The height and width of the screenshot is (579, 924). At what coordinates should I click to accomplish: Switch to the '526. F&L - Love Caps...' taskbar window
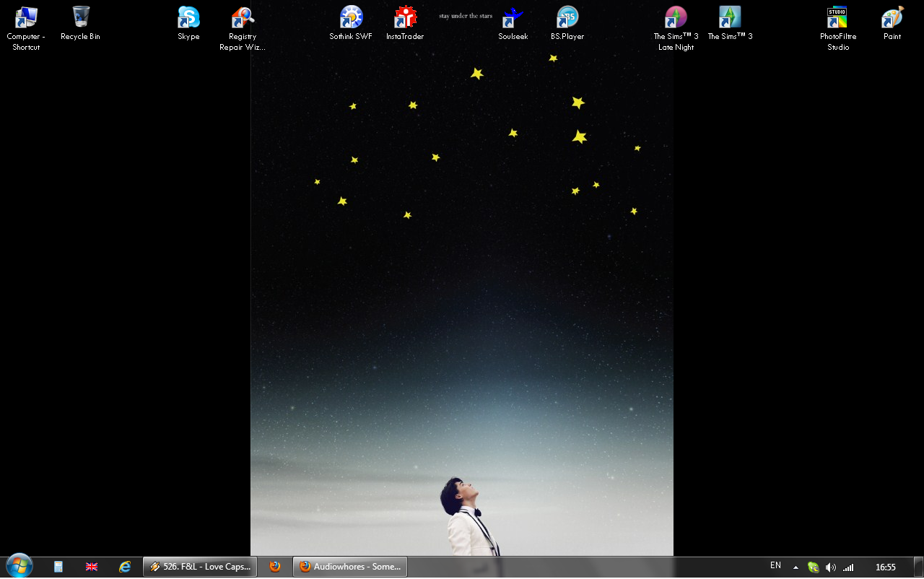[x=200, y=567]
